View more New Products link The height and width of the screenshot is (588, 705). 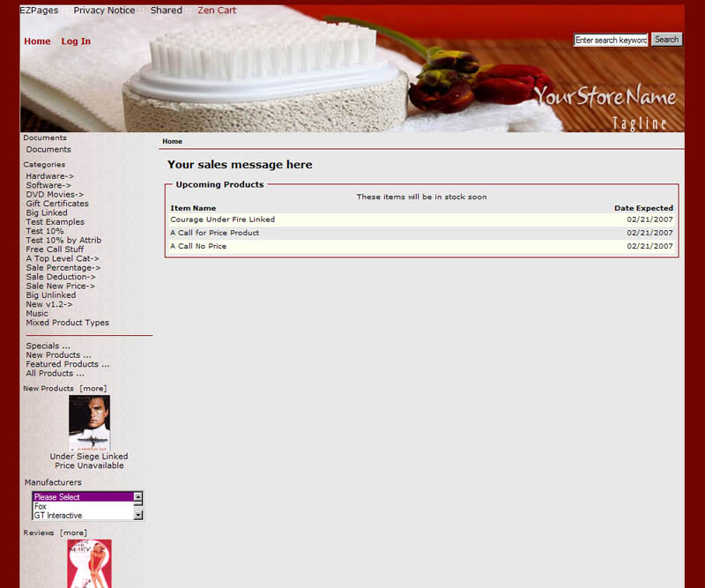93,389
